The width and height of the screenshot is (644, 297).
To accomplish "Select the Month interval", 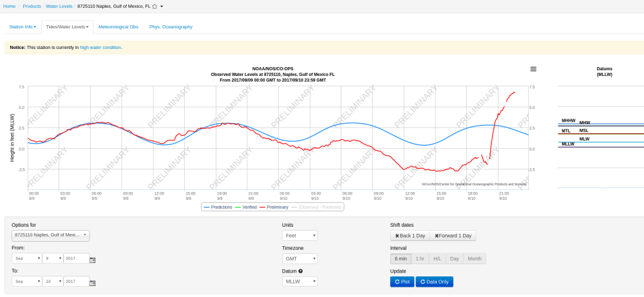I will pyautogui.click(x=475, y=259).
